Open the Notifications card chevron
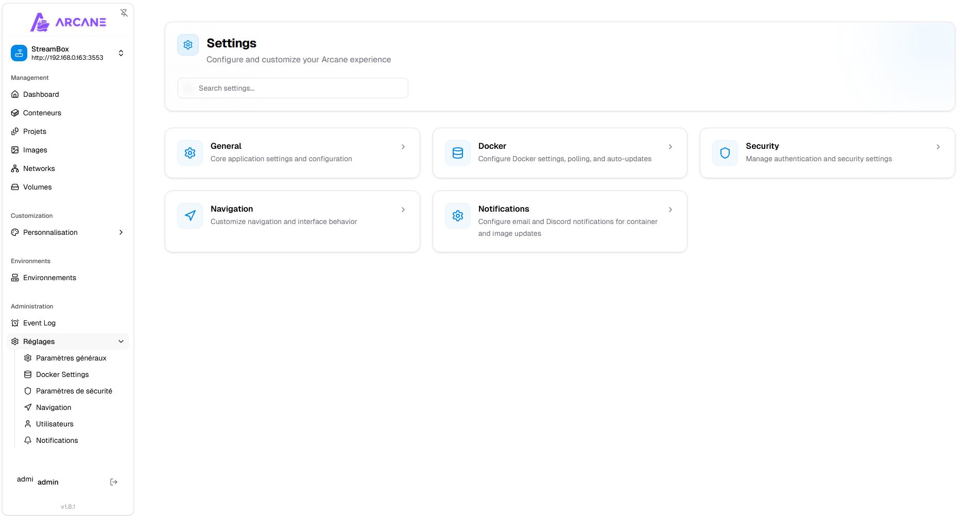 (670, 210)
